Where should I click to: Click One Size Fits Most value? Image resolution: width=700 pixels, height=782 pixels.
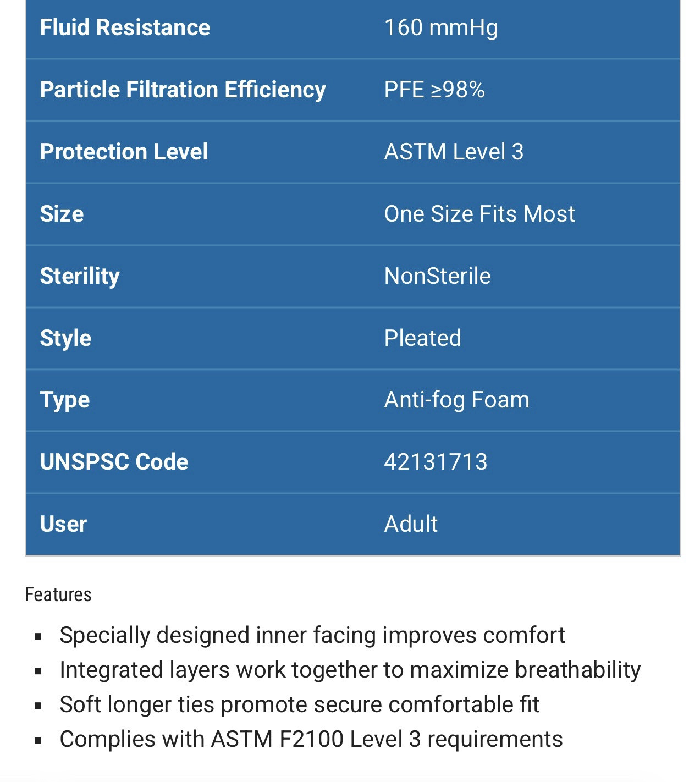click(479, 214)
